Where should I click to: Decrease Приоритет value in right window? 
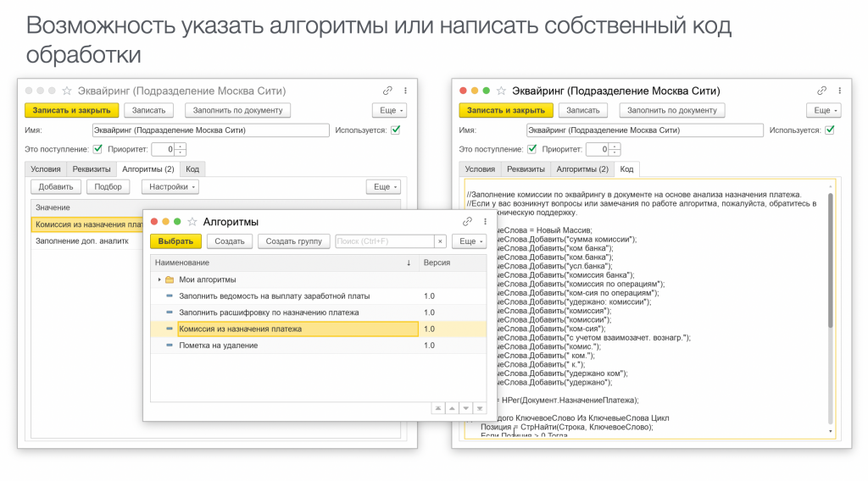pos(615,152)
